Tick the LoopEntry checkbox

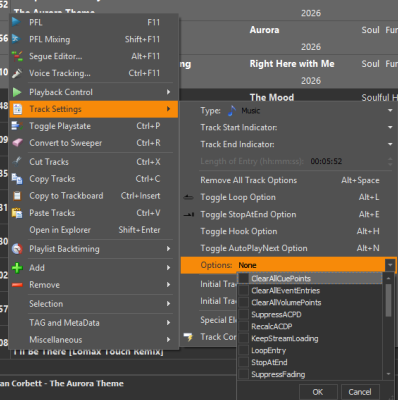click(x=244, y=350)
